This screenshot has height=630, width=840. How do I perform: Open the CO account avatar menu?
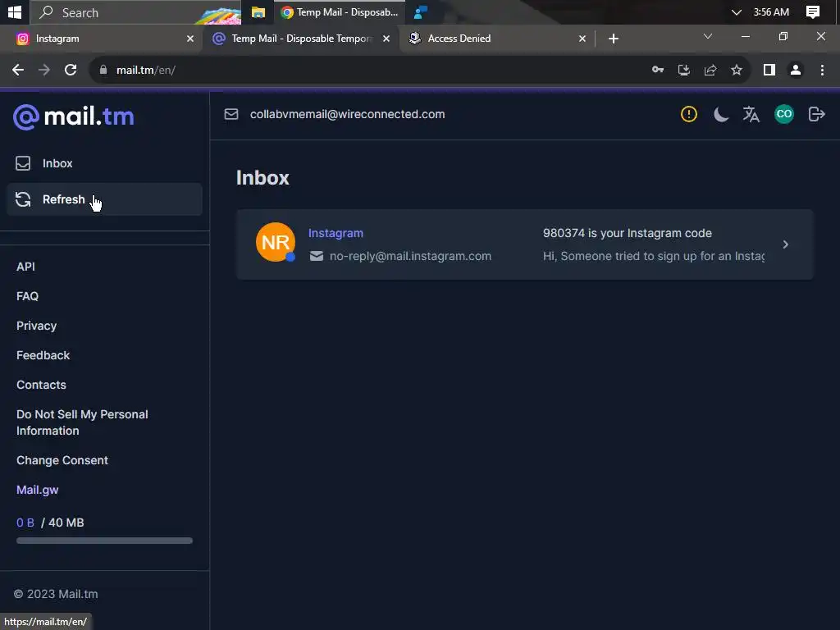tap(783, 114)
